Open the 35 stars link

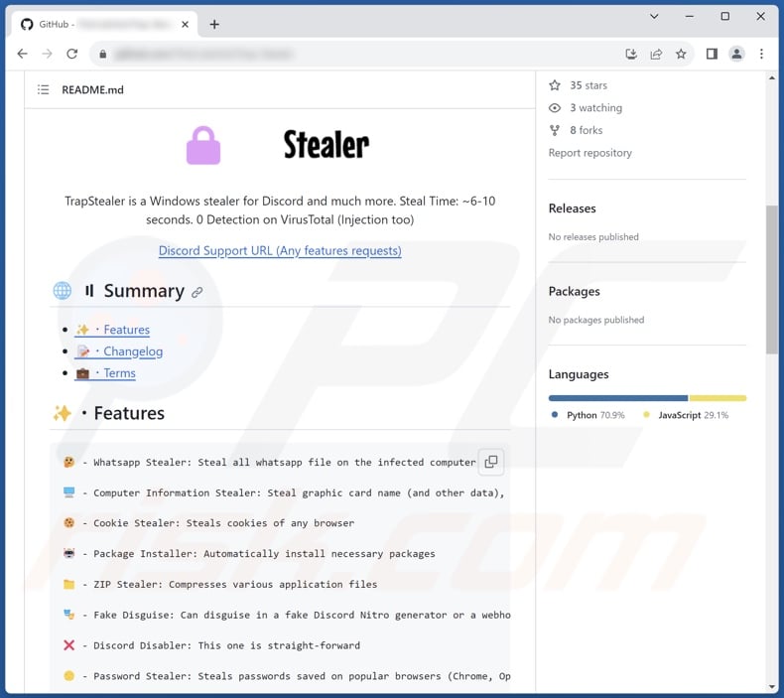[588, 85]
